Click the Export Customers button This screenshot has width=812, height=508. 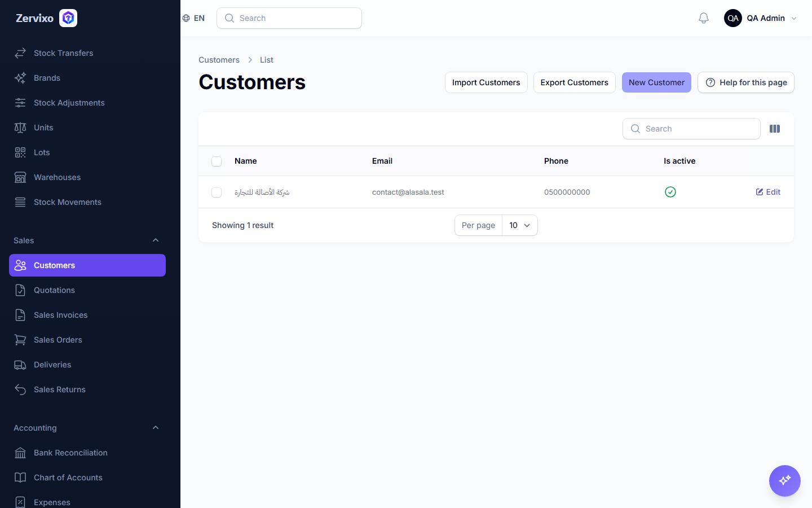575,82
